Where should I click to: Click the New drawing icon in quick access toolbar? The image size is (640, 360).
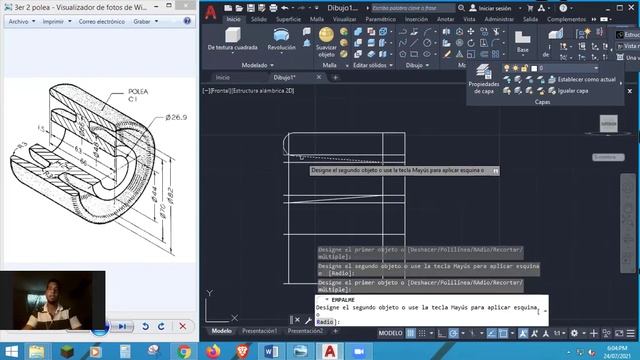[x=228, y=8]
